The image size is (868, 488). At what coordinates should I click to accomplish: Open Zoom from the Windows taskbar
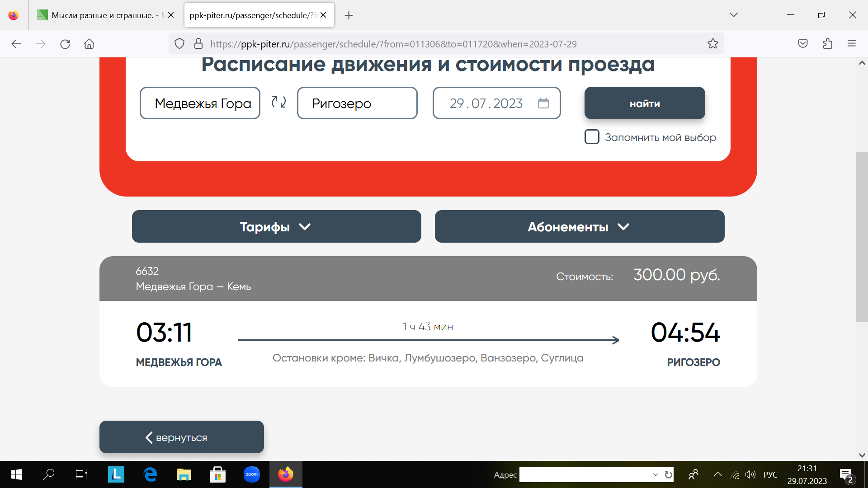click(x=252, y=474)
